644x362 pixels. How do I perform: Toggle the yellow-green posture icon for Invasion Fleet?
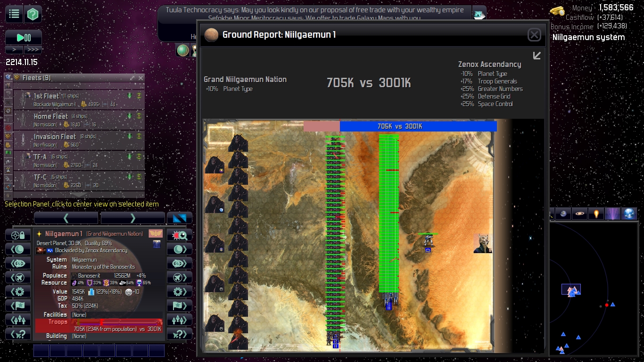(139, 136)
